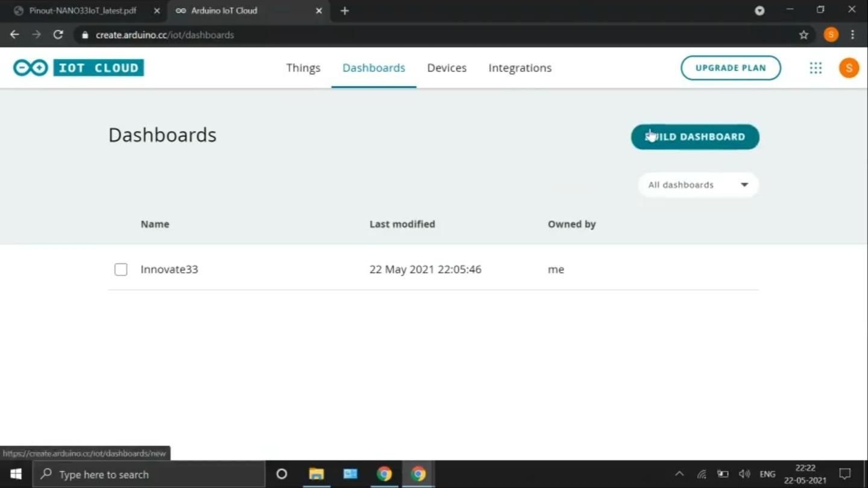Expand hidden icons in the system tray
The height and width of the screenshot is (488, 868).
click(679, 474)
